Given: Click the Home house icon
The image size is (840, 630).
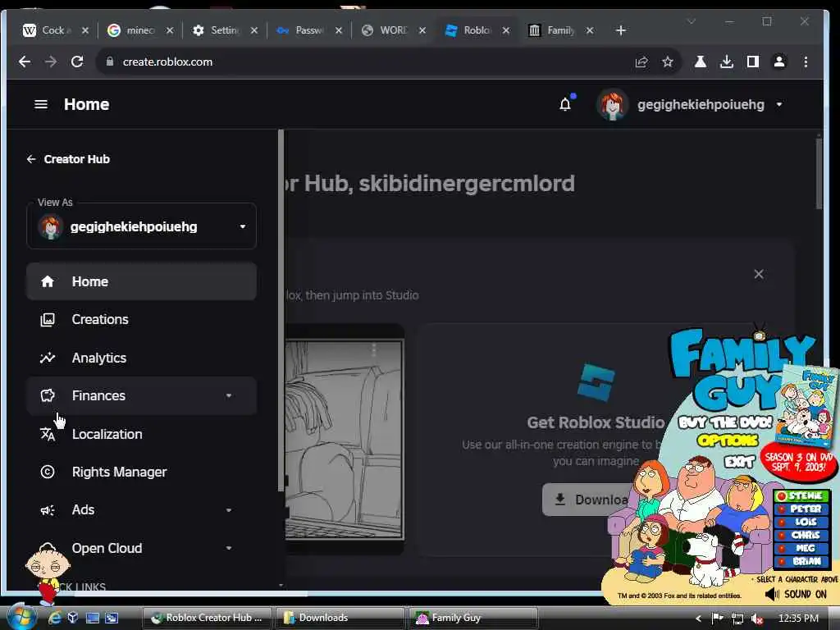Looking at the screenshot, I should click(48, 281).
